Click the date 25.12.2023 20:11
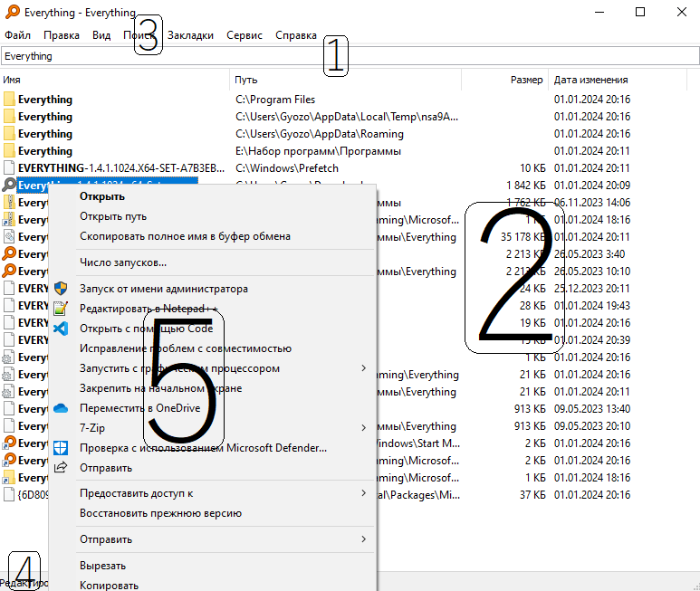This screenshot has width=700, height=591. point(592,288)
